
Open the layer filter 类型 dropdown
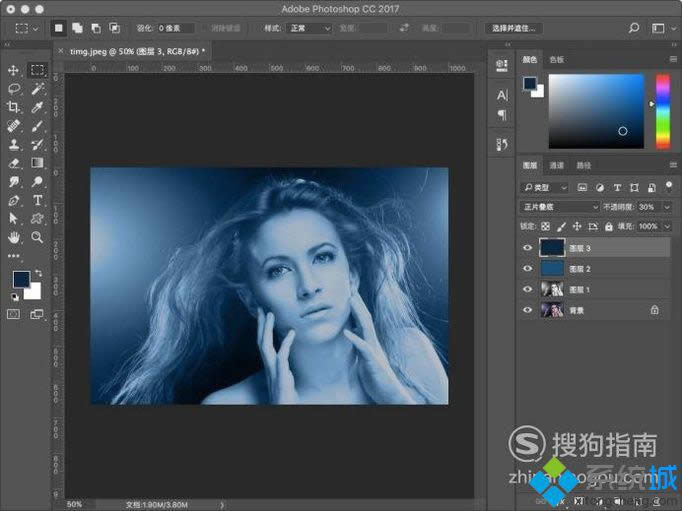click(545, 187)
